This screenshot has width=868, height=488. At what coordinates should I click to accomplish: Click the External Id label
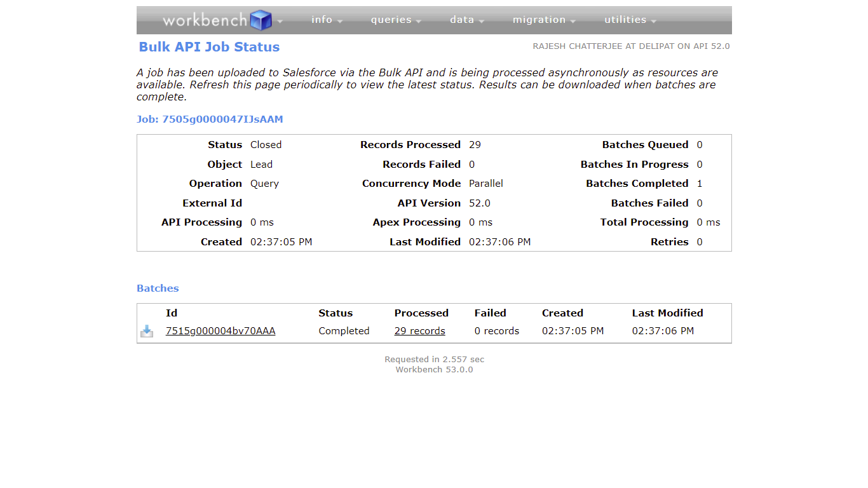(x=212, y=203)
